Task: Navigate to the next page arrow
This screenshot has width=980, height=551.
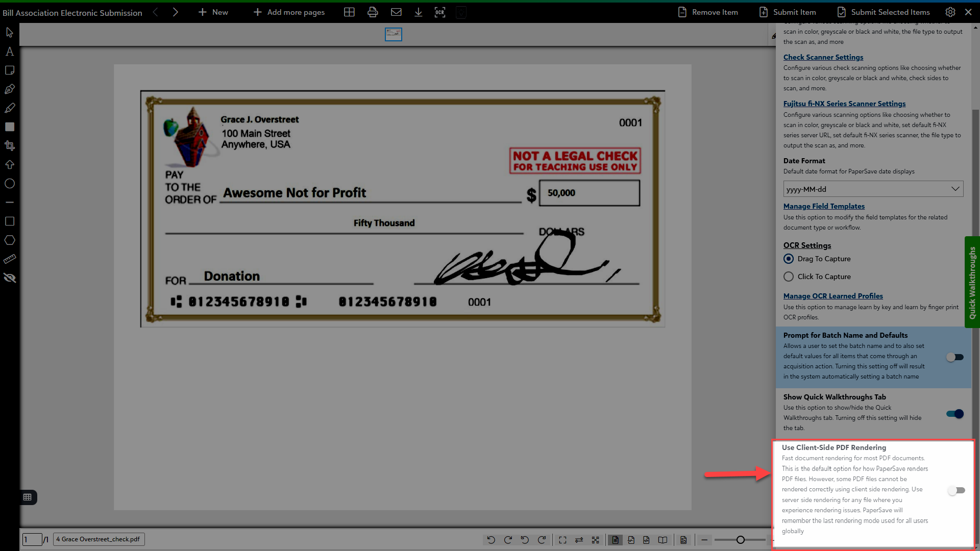Action: tap(176, 12)
